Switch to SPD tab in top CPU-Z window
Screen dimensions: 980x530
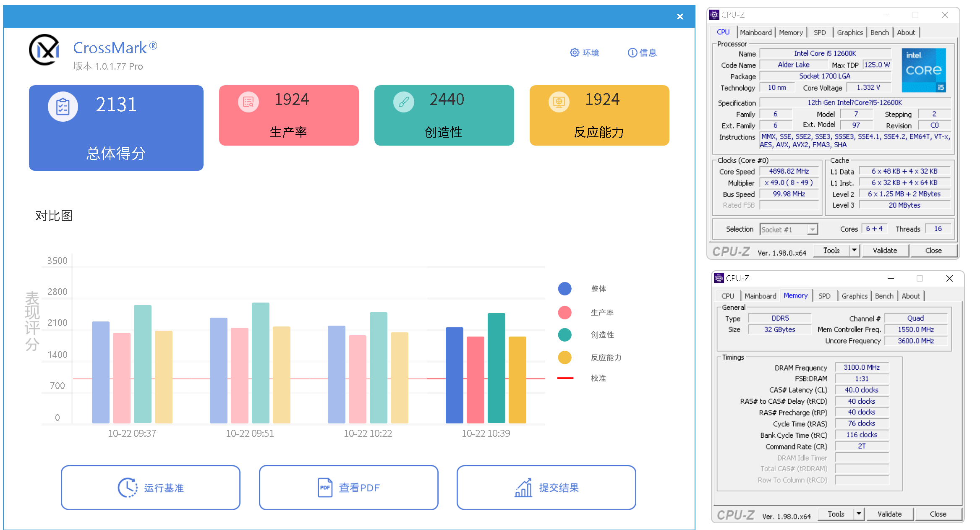(820, 32)
